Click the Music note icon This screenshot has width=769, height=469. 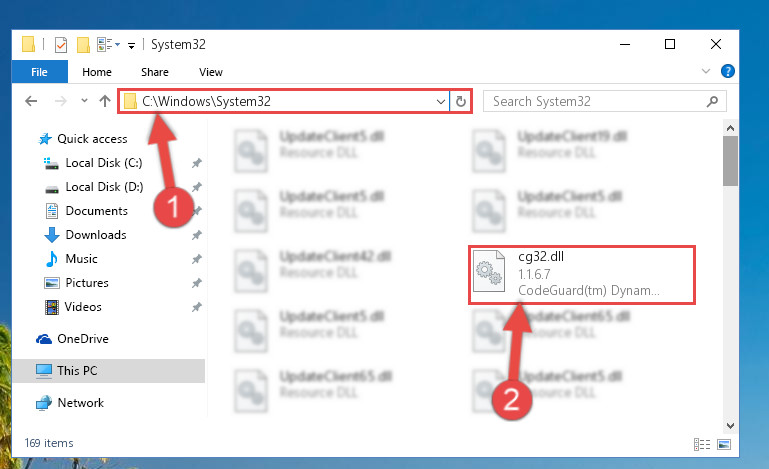click(51, 259)
